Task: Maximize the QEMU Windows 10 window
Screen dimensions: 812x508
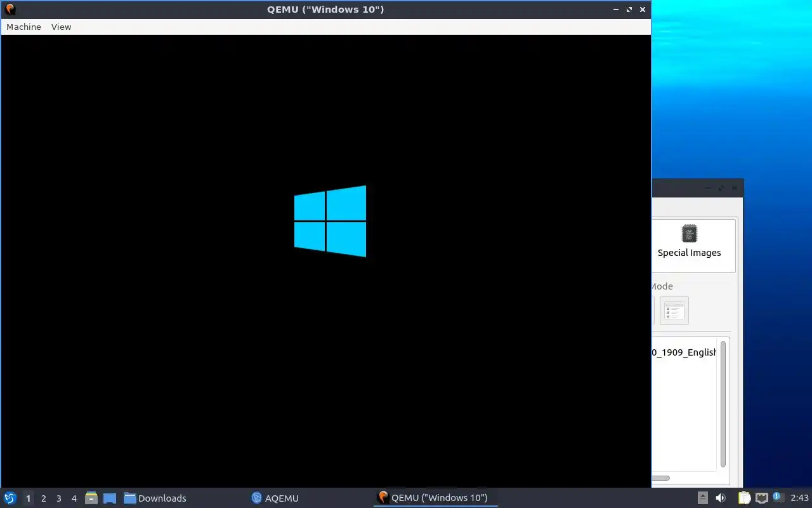Action: coord(629,10)
